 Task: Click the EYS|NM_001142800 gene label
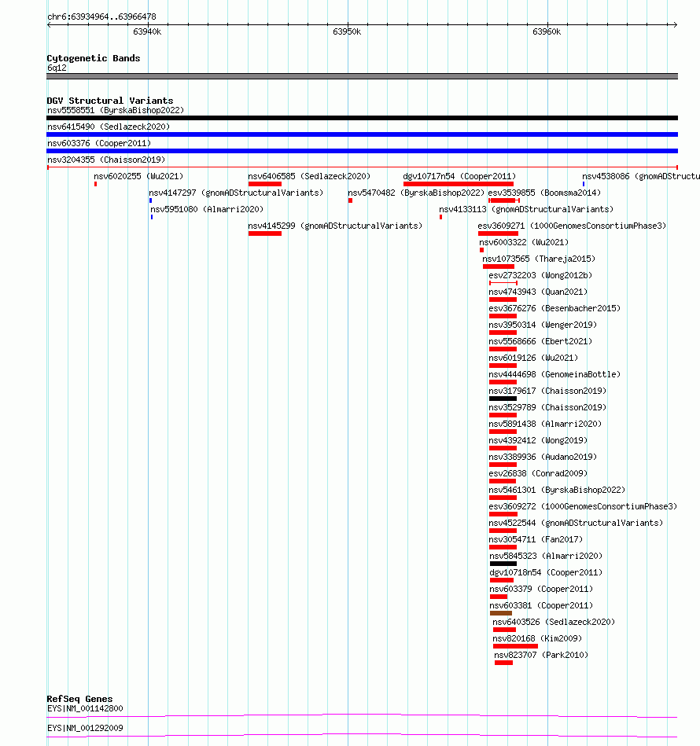(x=85, y=708)
